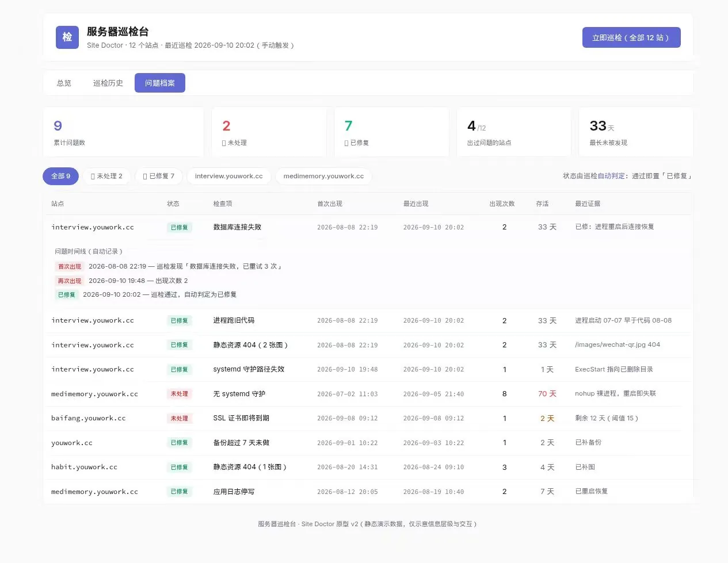
Task: Click the 已修复 timeline badge
Action: pos(67,294)
